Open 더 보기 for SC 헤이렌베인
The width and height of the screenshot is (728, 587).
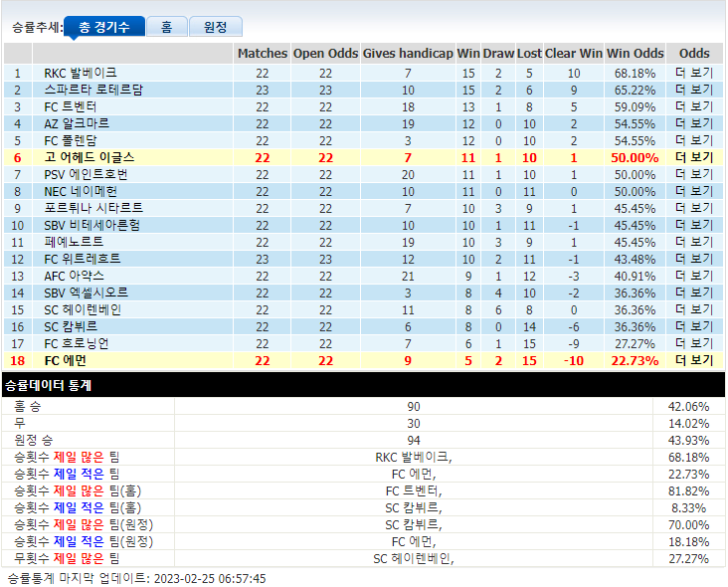click(694, 309)
